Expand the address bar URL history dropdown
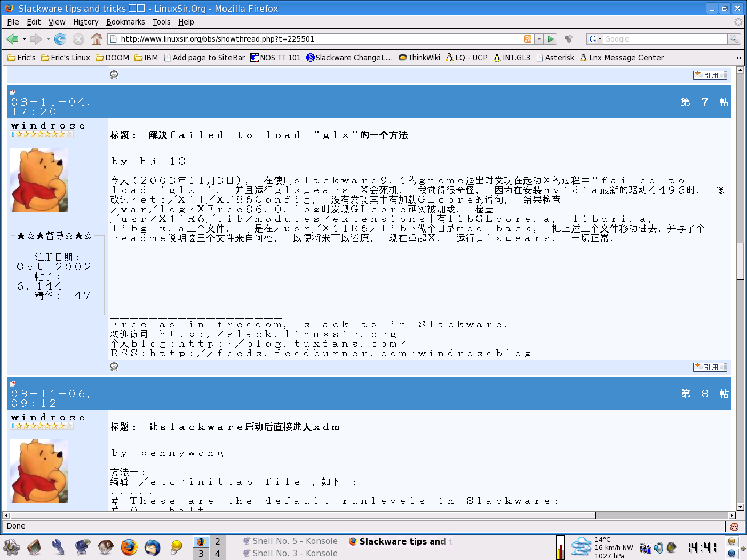 [539, 39]
